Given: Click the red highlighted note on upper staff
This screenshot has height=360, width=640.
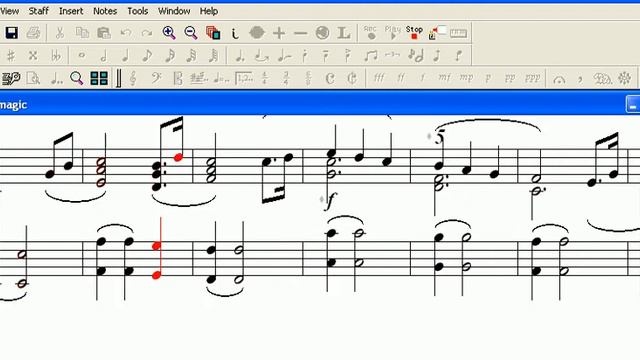Looking at the screenshot, I should click(x=178, y=158).
